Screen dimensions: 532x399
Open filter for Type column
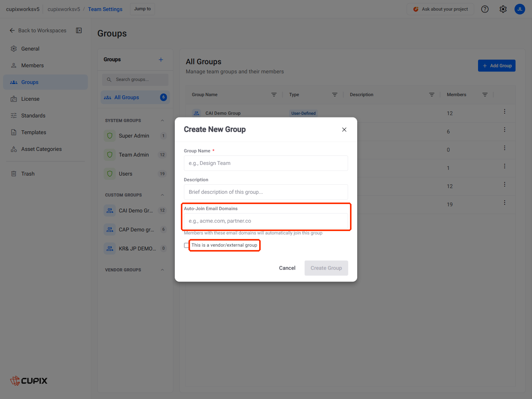335,95
